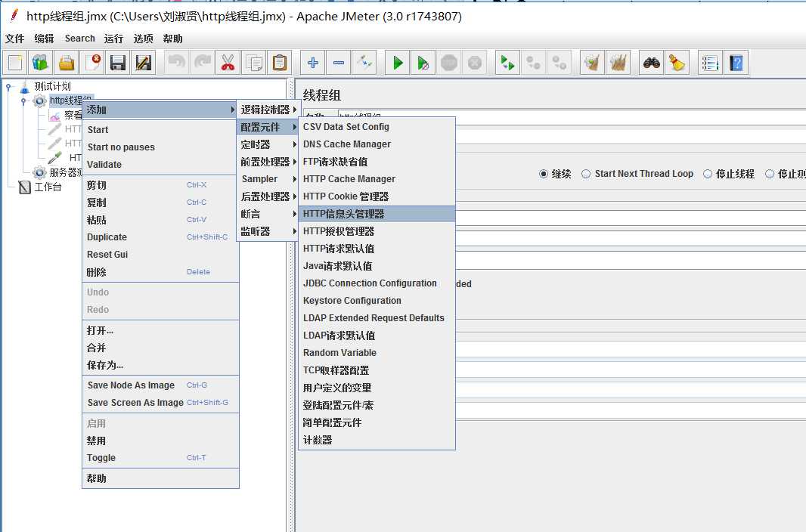
Task: Click Duplicate in context menu
Action: pyautogui.click(x=160, y=237)
